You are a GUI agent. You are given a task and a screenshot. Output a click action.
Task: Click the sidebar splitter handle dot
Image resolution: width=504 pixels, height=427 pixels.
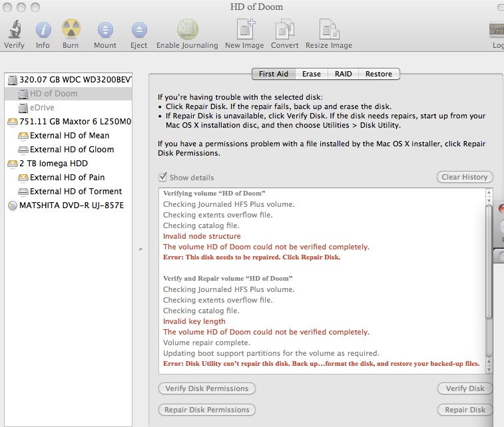pyautogui.click(x=140, y=249)
